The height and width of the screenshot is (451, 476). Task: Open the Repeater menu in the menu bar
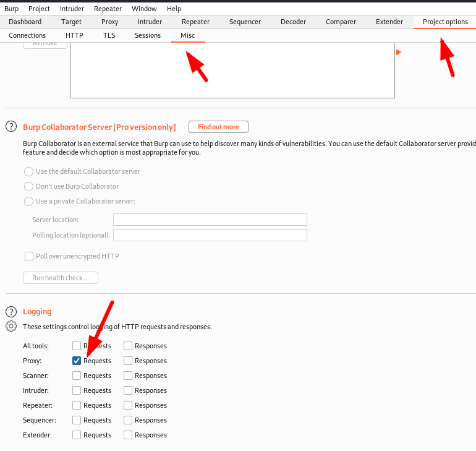(108, 9)
